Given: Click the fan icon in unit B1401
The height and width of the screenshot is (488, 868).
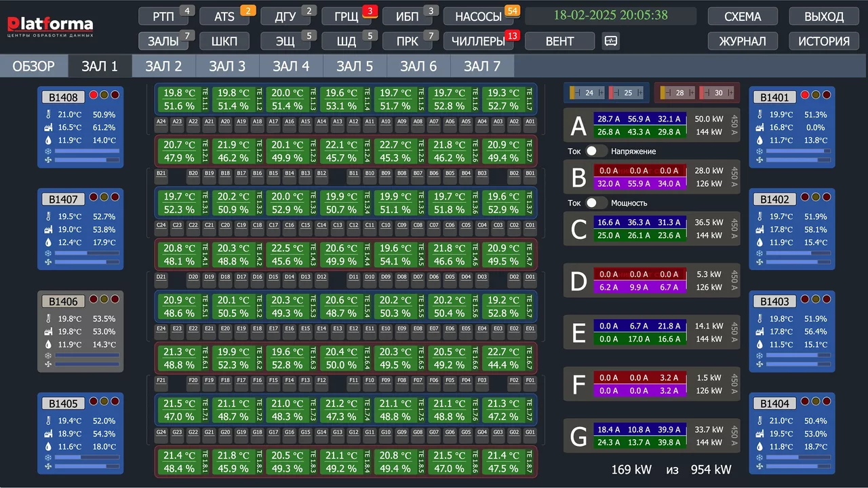Looking at the screenshot, I should tap(759, 160).
